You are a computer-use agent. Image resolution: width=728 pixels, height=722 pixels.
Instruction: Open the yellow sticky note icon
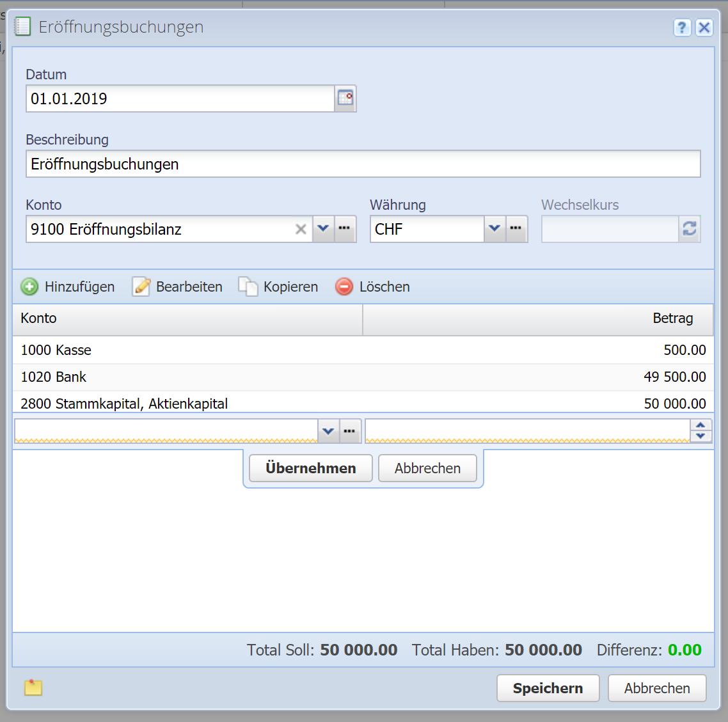[x=33, y=688]
